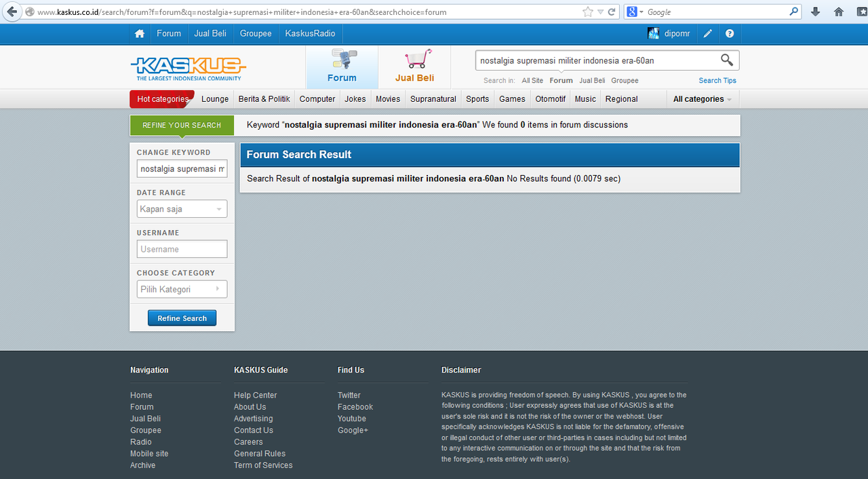Open footer Twitter link

click(x=349, y=396)
